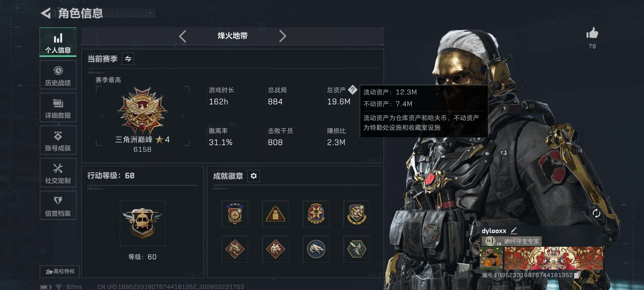Edit nickname dylooxx with pencil icon
The width and height of the screenshot is (644, 290).
[x=513, y=230]
